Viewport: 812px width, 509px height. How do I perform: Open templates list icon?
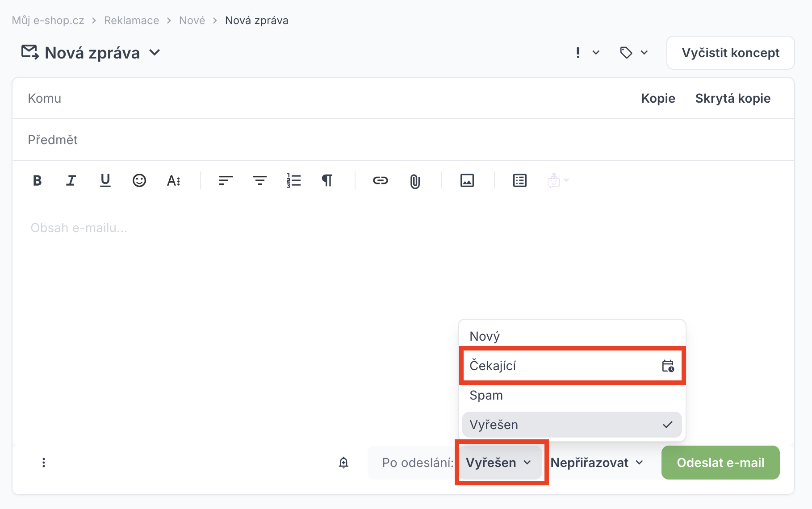(x=520, y=180)
